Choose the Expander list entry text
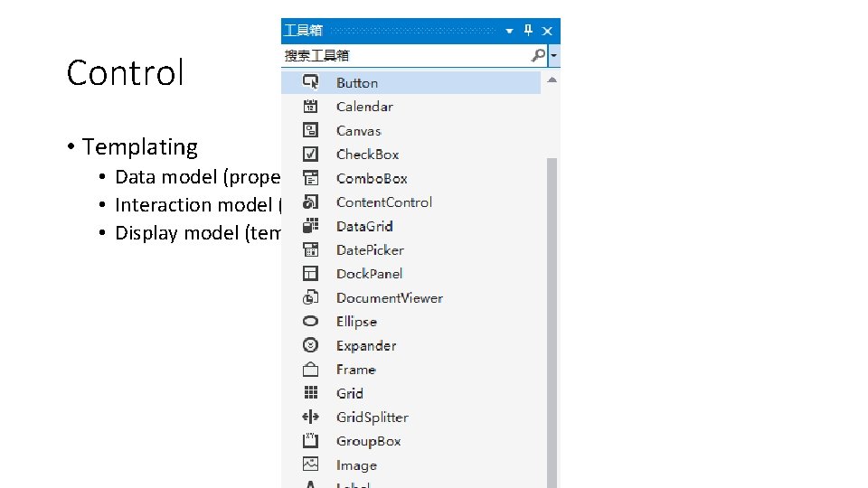This screenshot has height=488, width=868. point(366,346)
